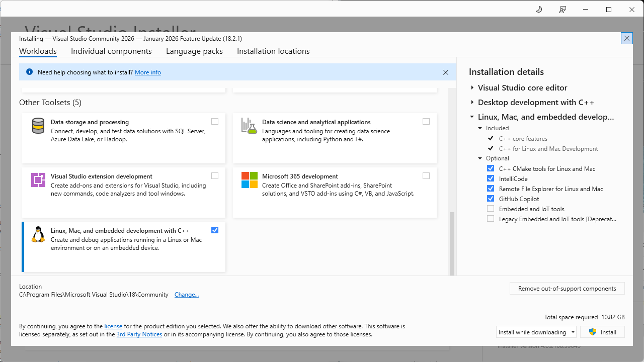Uncheck Remote File Explorer for Linux and Mac
The width and height of the screenshot is (644, 362).
point(491,189)
